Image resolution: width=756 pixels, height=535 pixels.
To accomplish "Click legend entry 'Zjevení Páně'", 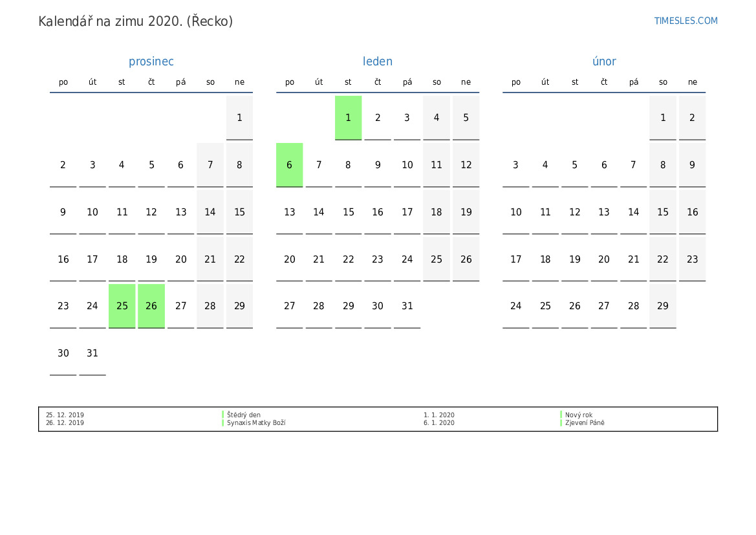I will pos(585,422).
